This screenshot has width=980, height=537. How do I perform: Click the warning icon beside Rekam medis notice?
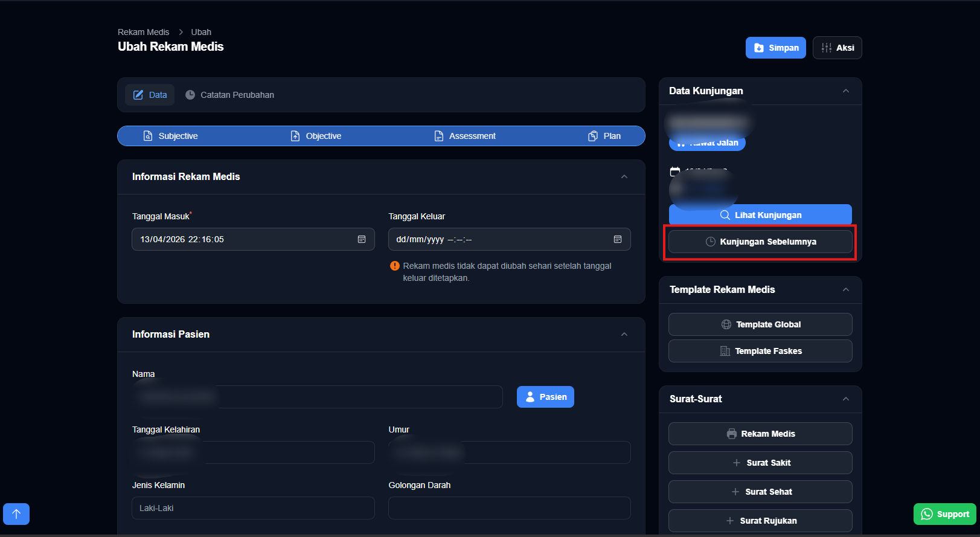pos(395,266)
